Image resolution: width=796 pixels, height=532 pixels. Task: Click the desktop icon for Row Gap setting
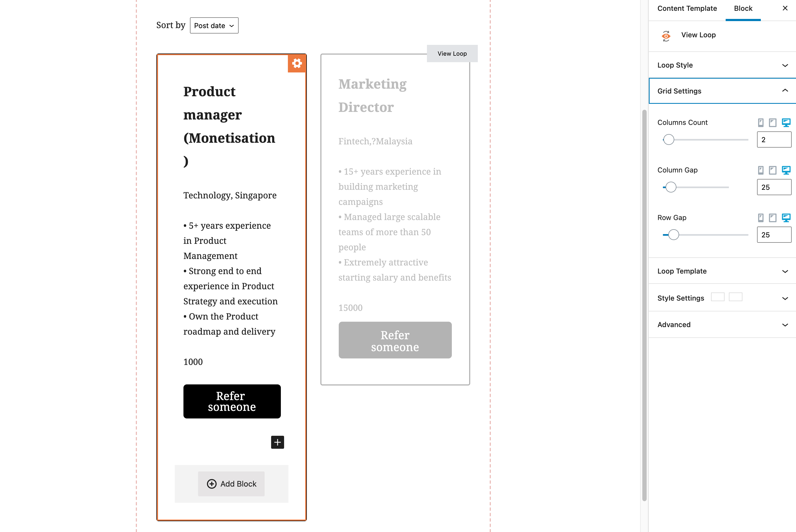click(x=787, y=217)
